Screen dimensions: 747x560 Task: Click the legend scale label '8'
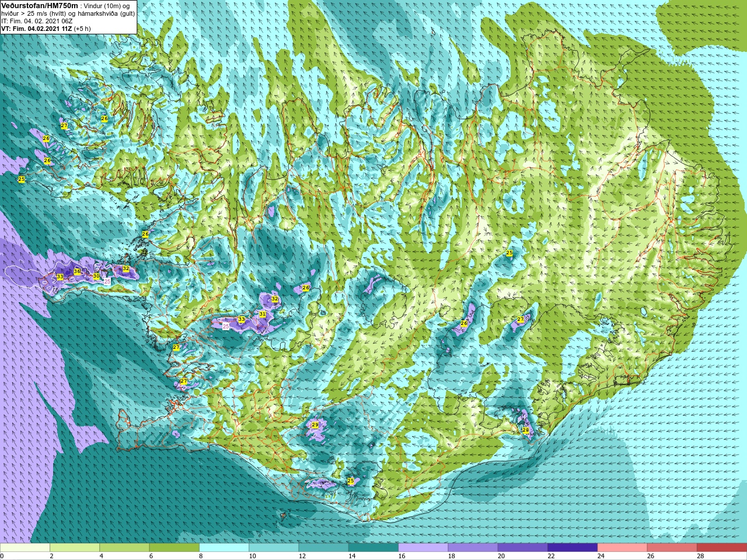201,556
